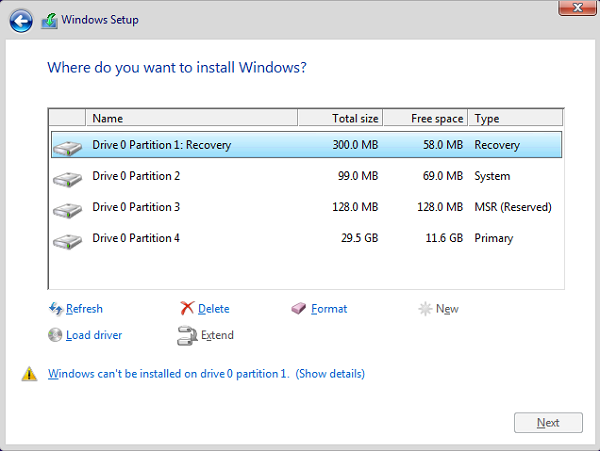
Task: Click the red X Delete icon
Action: 187,308
